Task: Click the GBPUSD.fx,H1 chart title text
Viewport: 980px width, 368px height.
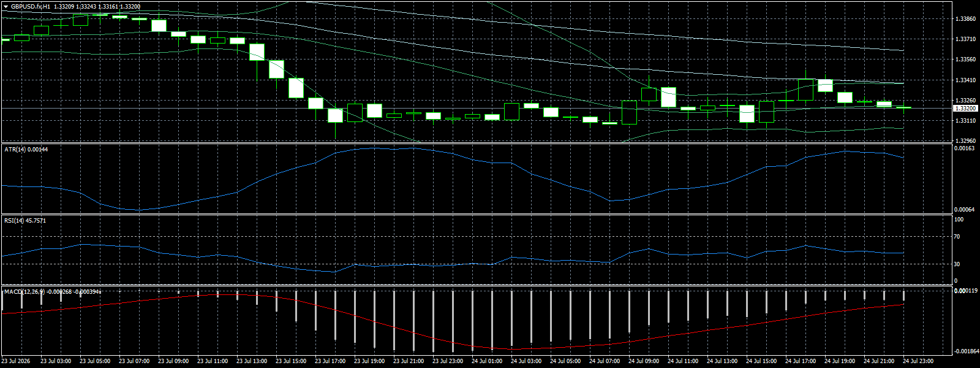Action: tap(31, 7)
